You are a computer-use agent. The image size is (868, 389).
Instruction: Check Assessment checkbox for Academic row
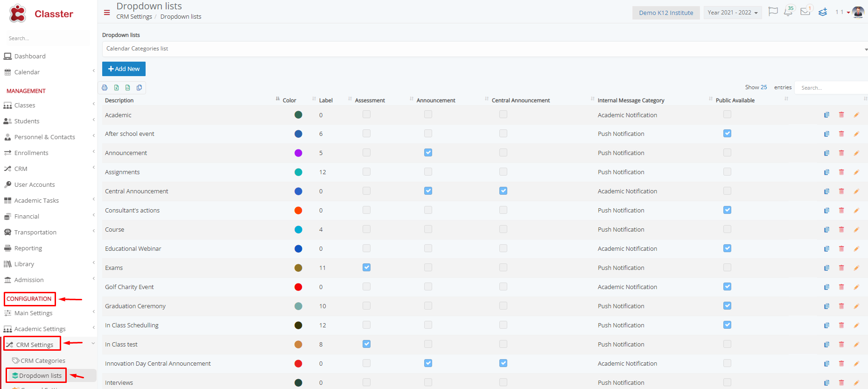[x=366, y=114]
